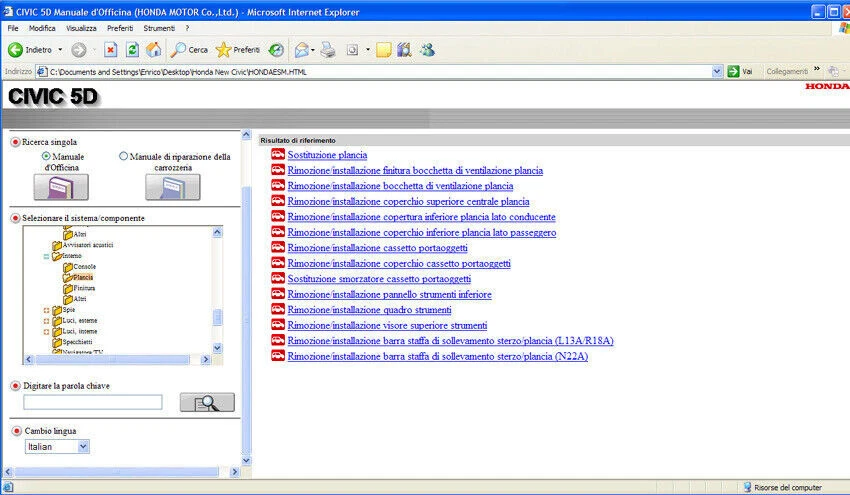Select the Finitura tree item
The height and width of the screenshot is (495, 850).
click(84, 288)
